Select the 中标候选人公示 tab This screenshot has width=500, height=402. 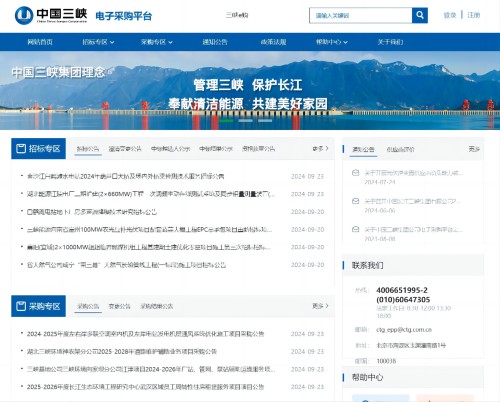click(x=170, y=149)
